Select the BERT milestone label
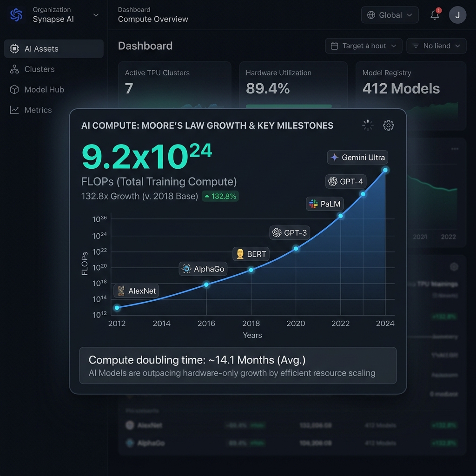 pyautogui.click(x=251, y=254)
